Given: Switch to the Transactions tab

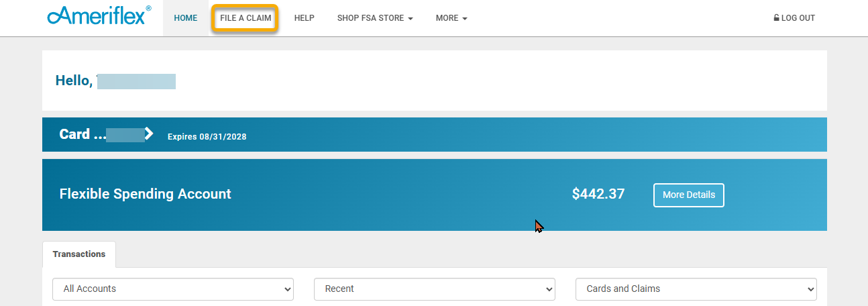Looking at the screenshot, I should point(79,254).
